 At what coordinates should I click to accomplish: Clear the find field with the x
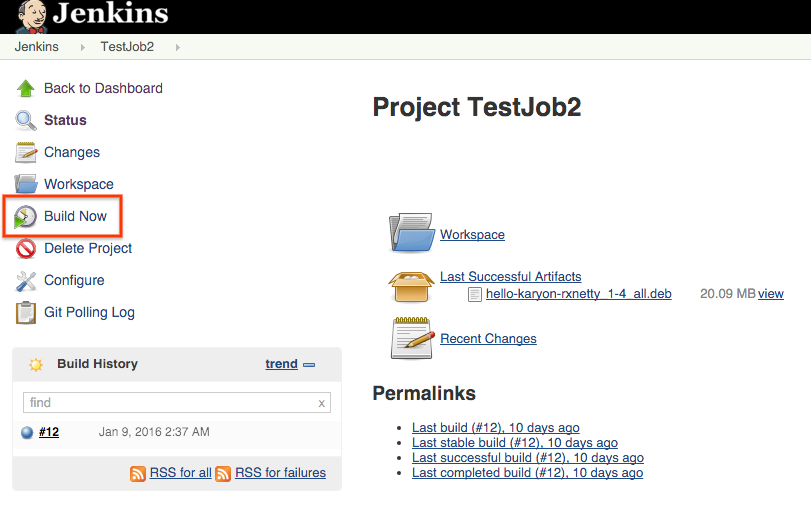322,403
